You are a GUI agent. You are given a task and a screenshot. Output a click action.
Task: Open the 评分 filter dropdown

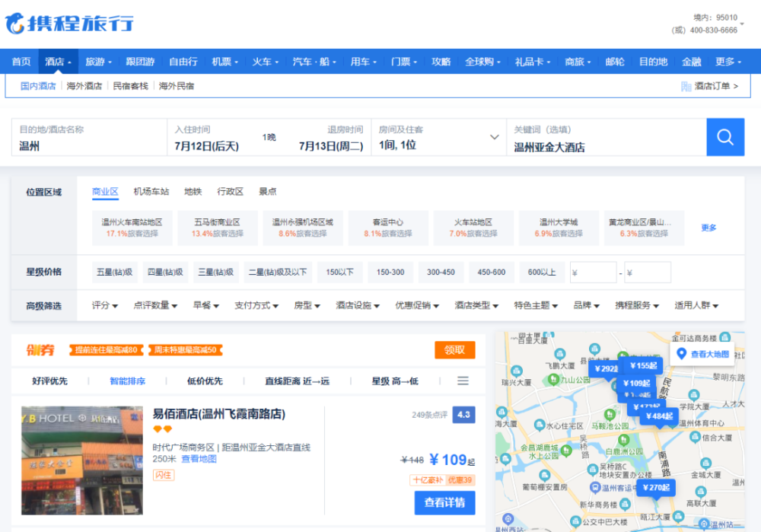[x=105, y=305]
